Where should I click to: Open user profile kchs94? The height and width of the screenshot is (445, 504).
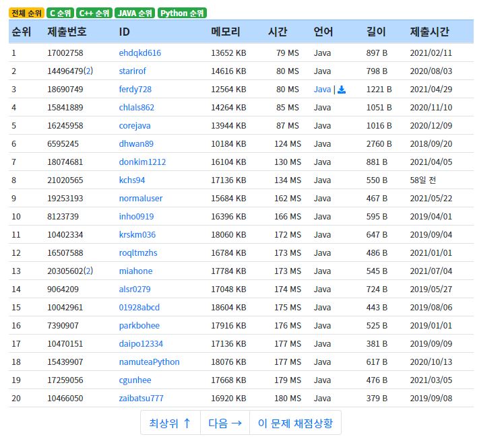(132, 180)
